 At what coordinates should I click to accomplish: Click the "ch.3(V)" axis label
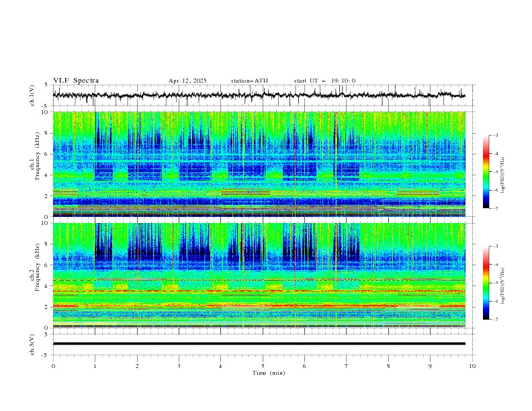(x=32, y=345)
